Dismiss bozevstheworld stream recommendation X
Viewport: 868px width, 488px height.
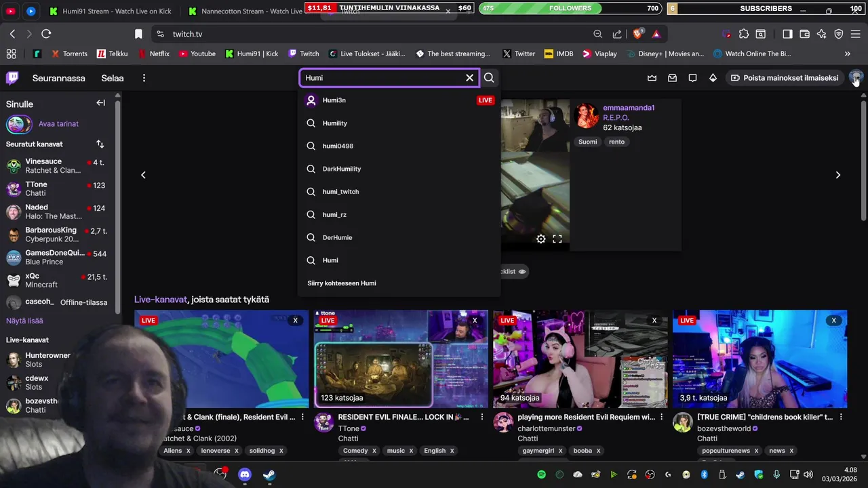(x=834, y=320)
